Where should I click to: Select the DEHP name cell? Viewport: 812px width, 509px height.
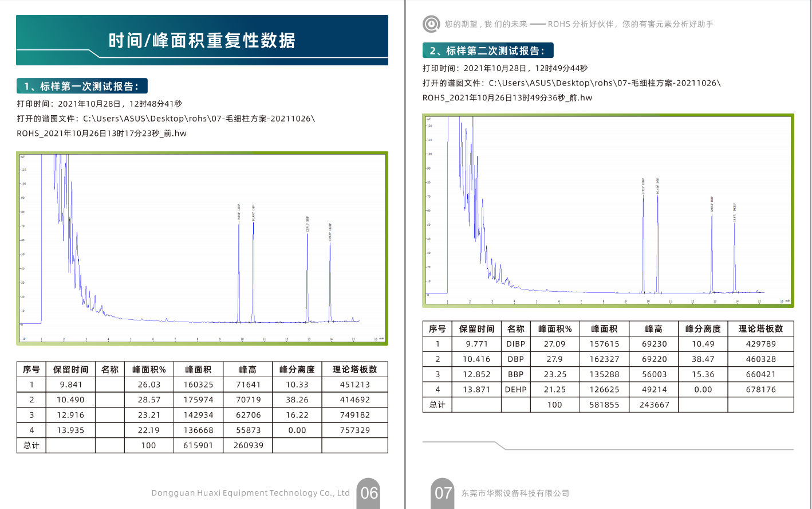(515, 389)
